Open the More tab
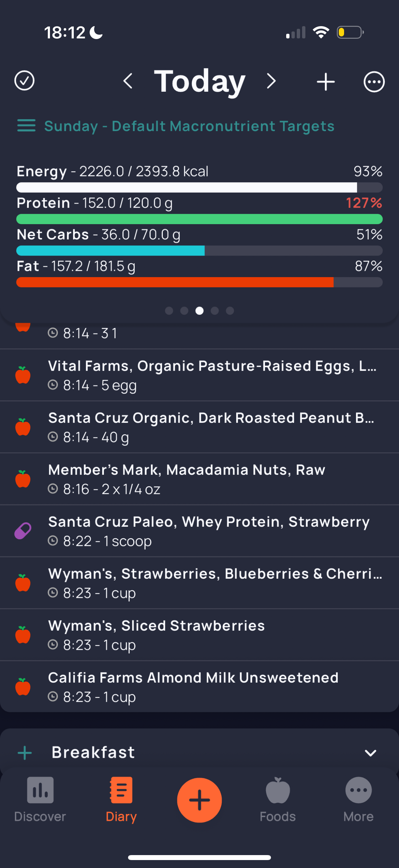 [358, 799]
